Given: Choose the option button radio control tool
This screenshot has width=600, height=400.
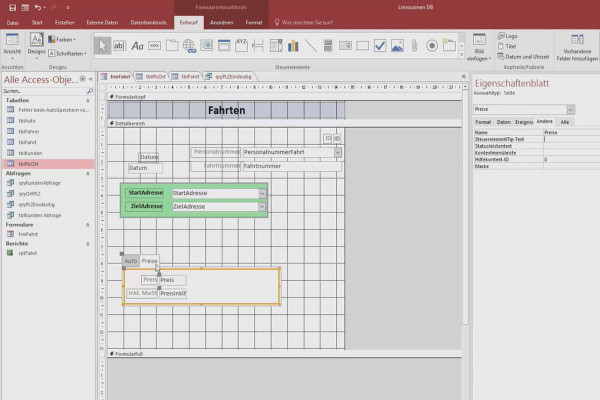Looking at the screenshot, I should 432,46.
